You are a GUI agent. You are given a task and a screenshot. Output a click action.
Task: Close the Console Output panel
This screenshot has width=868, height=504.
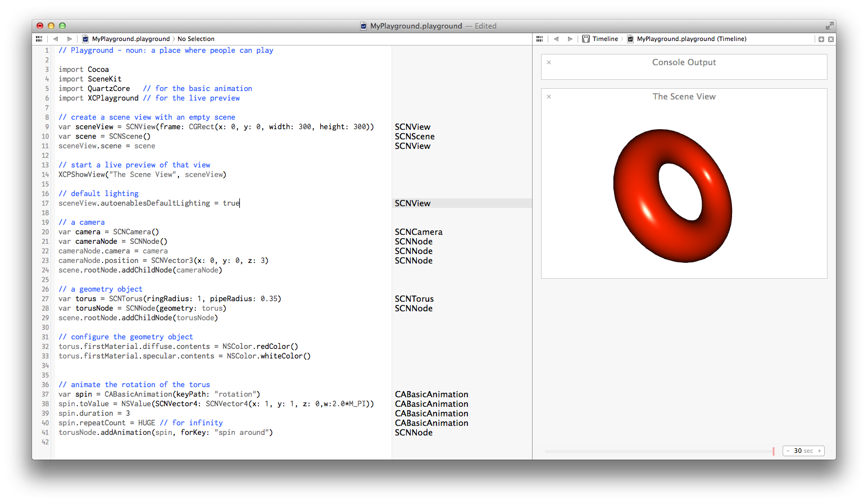click(x=549, y=62)
